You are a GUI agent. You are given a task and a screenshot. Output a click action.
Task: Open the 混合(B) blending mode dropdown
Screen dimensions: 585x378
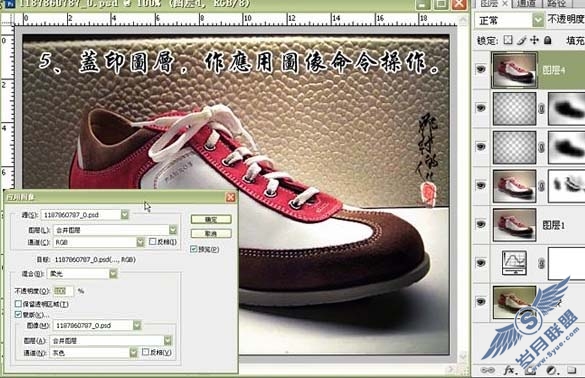113,274
